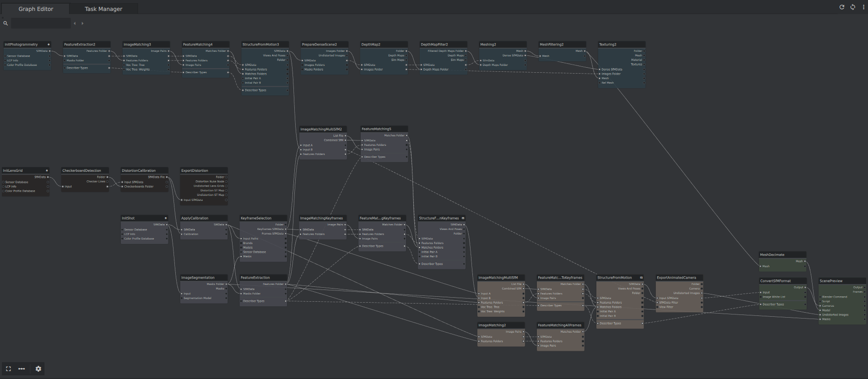Select the KeyframeSelection node header
Viewport: 868px width, 379px height.
[256, 218]
